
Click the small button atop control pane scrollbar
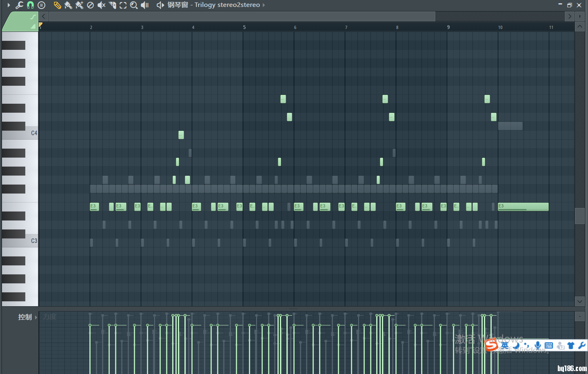[x=580, y=316]
